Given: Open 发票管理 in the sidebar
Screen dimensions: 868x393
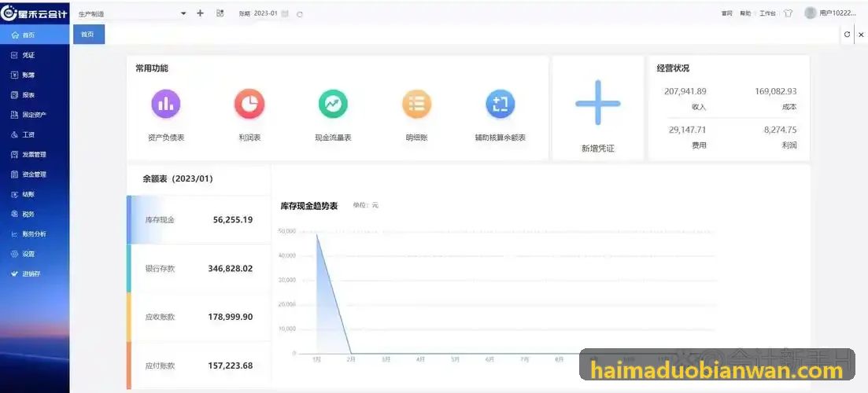Looking at the screenshot, I should pos(35,155).
